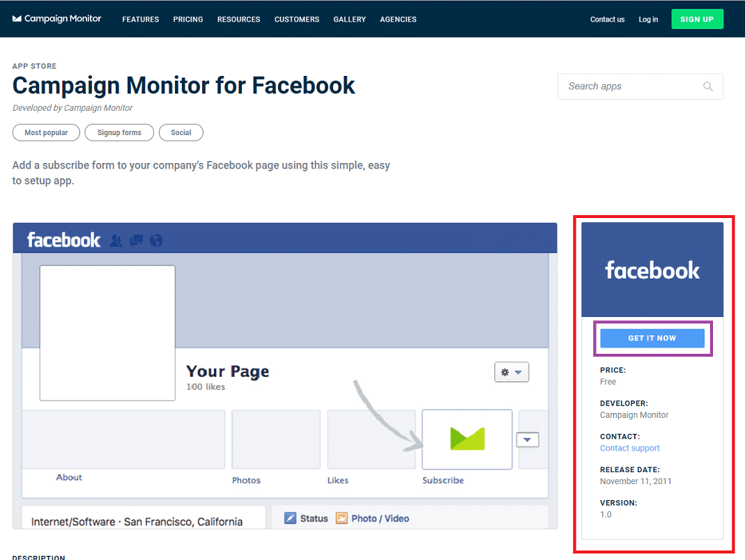
Task: Click the Get It Now button
Action: [x=652, y=339]
